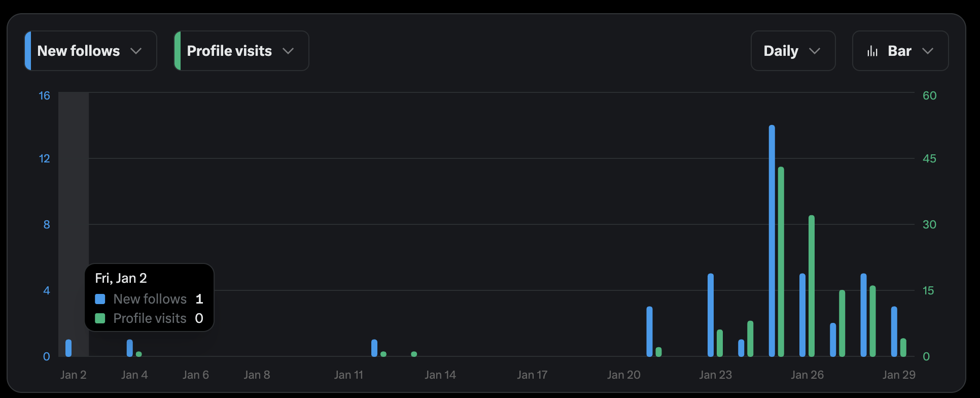This screenshot has width=980, height=398.
Task: Click the chevron next to Bar label
Action: click(928, 51)
